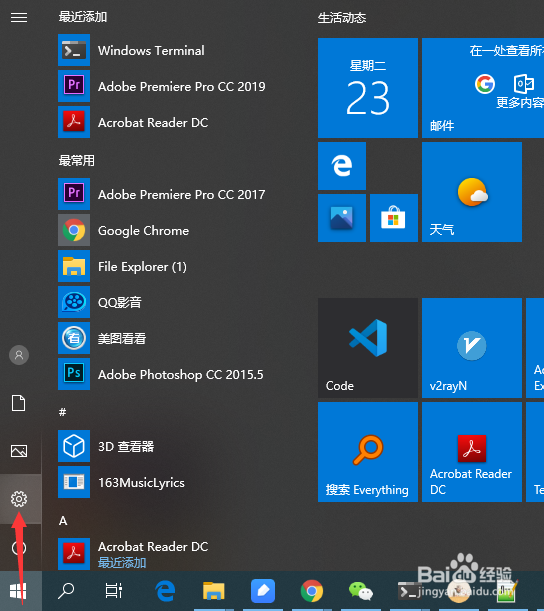
Task: Open taskbar search magnifier
Action: [66, 591]
